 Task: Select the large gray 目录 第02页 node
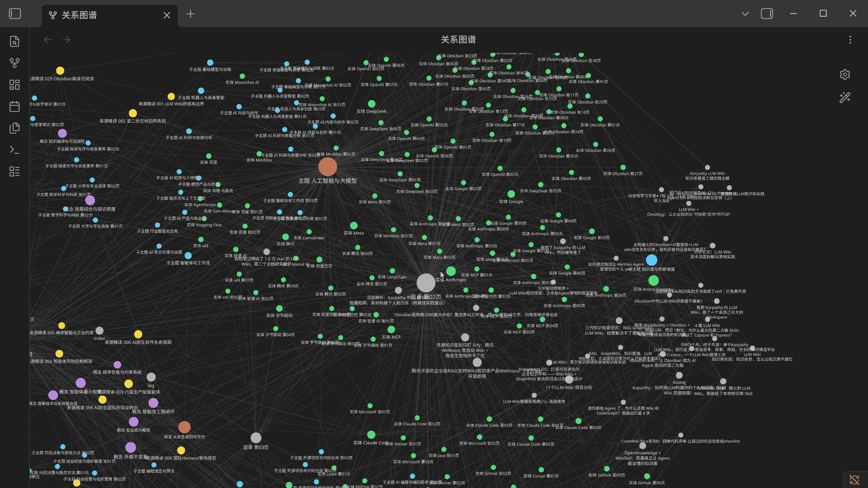(x=426, y=282)
